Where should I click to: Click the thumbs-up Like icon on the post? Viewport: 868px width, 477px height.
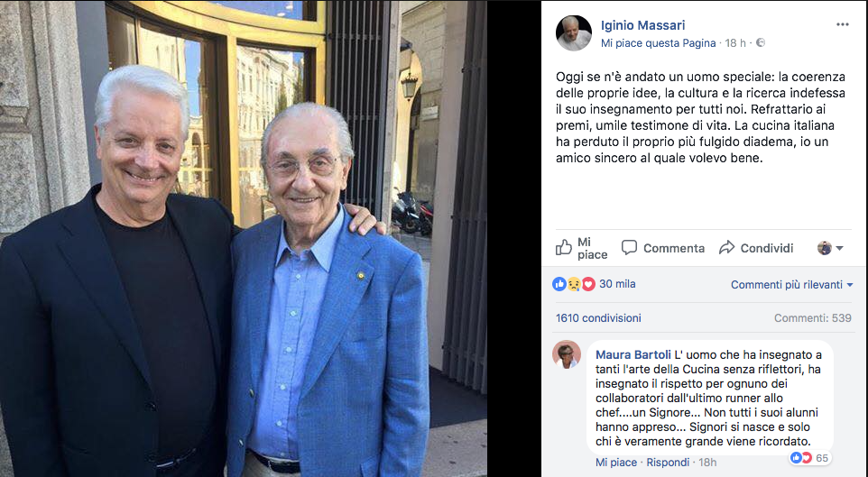564,247
